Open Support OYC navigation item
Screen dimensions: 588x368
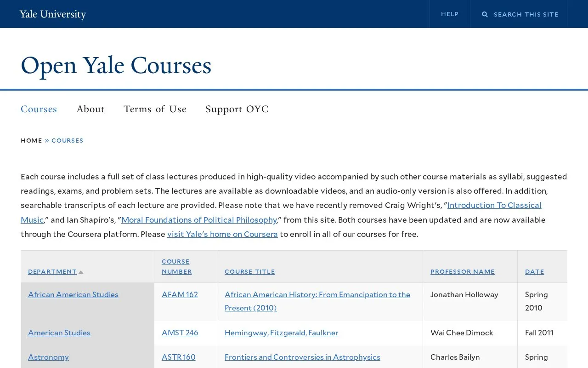[237, 109]
